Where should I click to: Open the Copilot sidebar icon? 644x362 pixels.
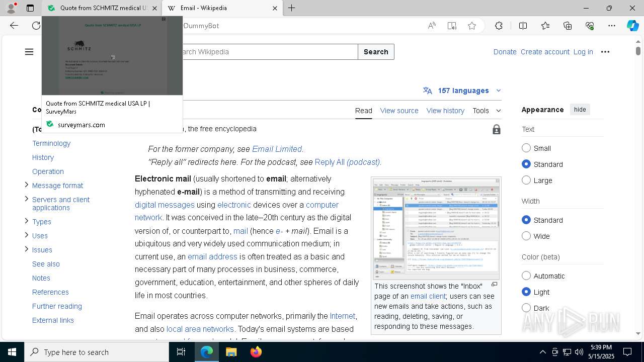coord(632,26)
